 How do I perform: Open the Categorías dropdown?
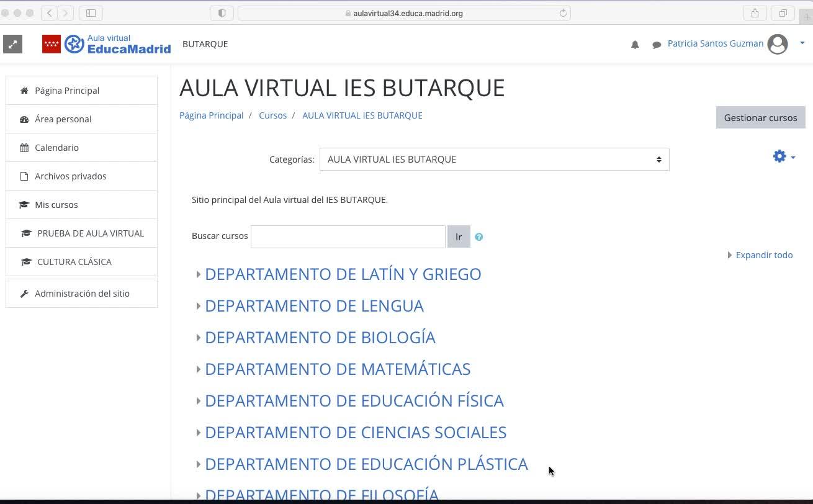(494, 160)
